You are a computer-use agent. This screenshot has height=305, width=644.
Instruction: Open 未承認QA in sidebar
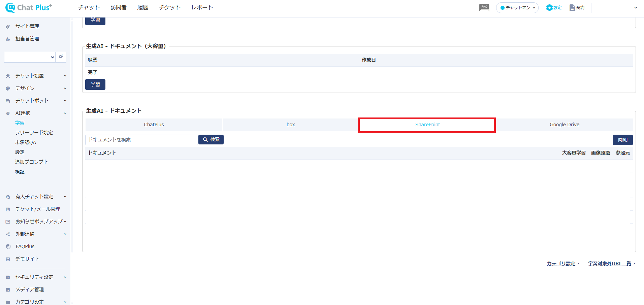26,142
